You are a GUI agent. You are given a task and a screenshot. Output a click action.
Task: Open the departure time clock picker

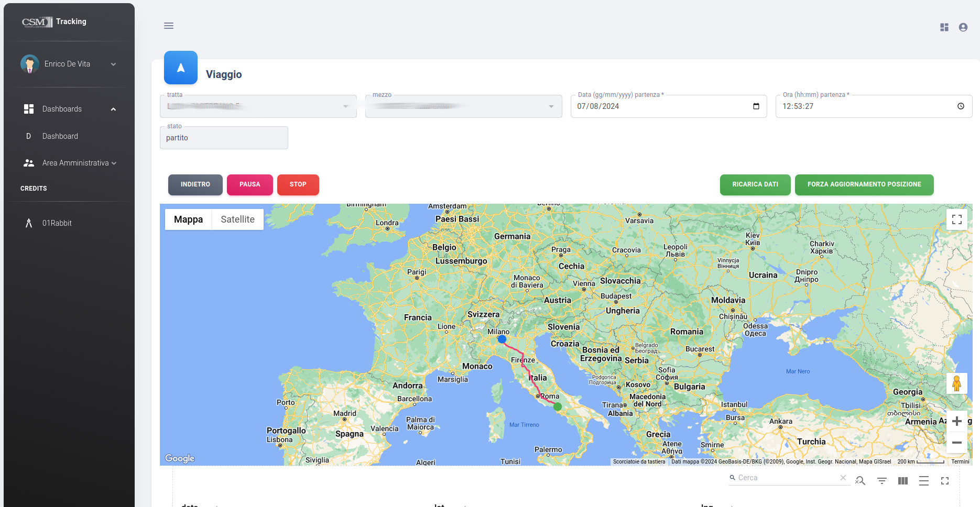point(961,106)
